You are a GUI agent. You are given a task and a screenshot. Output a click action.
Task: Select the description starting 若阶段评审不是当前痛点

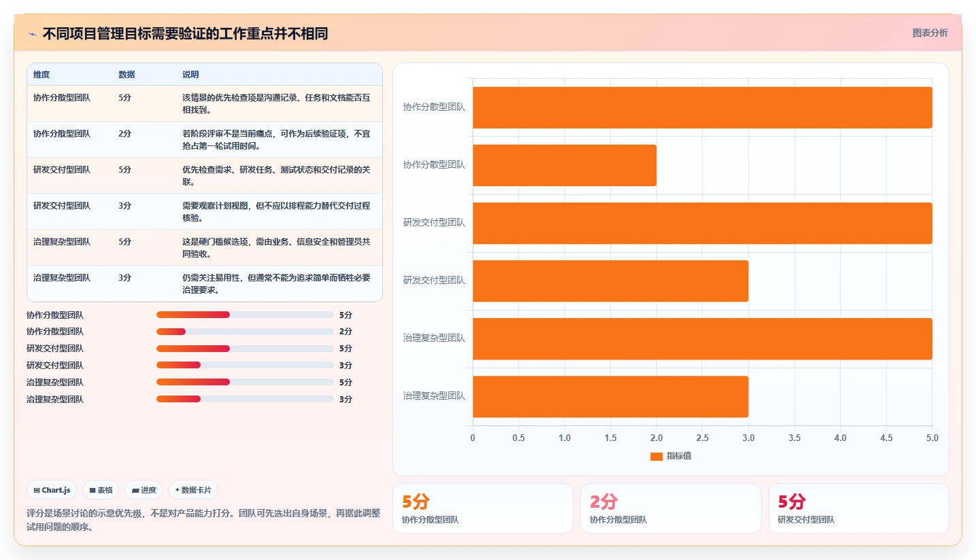tap(277, 139)
